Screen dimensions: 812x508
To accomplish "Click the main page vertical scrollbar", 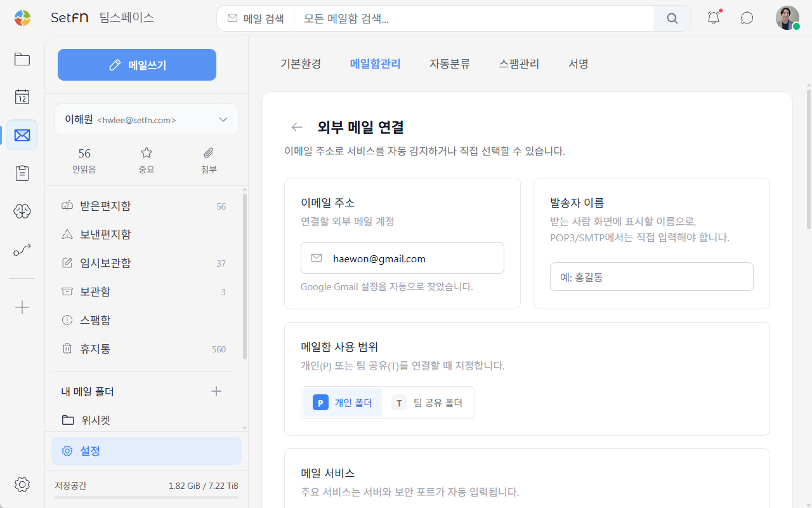I will (x=808, y=160).
